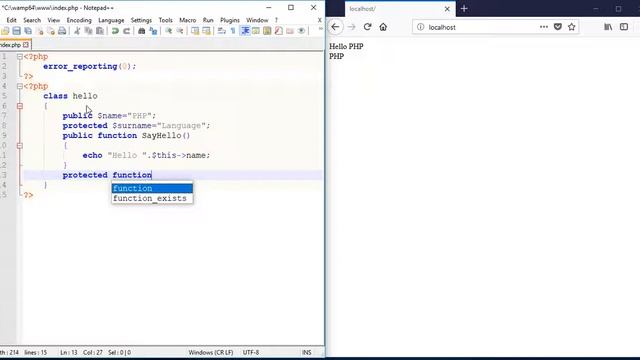Open the View menu
Image resolution: width=640 pixels, height=360 pixels.
[x=53, y=20]
